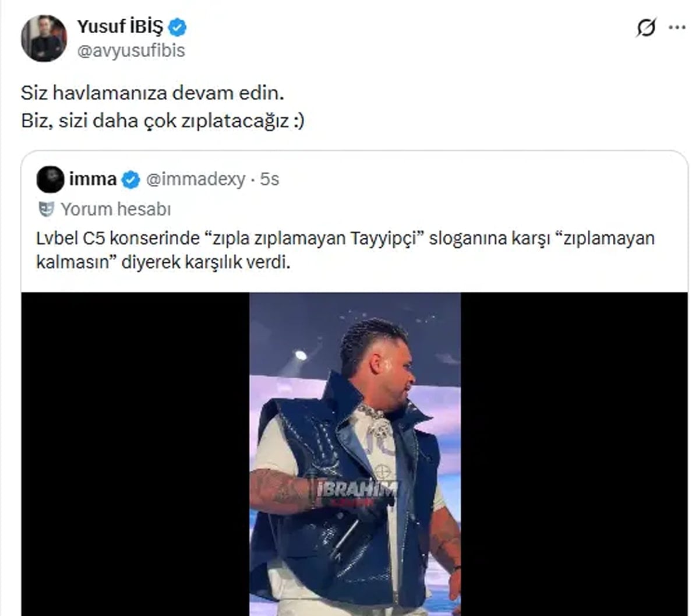This screenshot has width=699, height=616.
Task: Click the Yorum hesabı label
Action: [x=116, y=209]
